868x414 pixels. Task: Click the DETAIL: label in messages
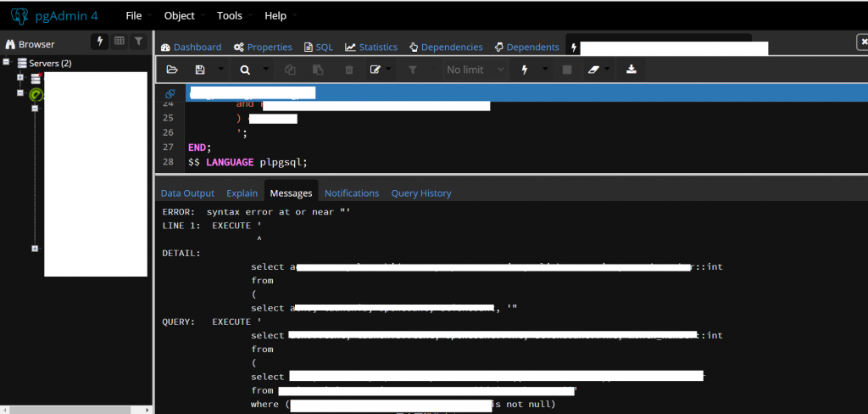[x=181, y=254]
